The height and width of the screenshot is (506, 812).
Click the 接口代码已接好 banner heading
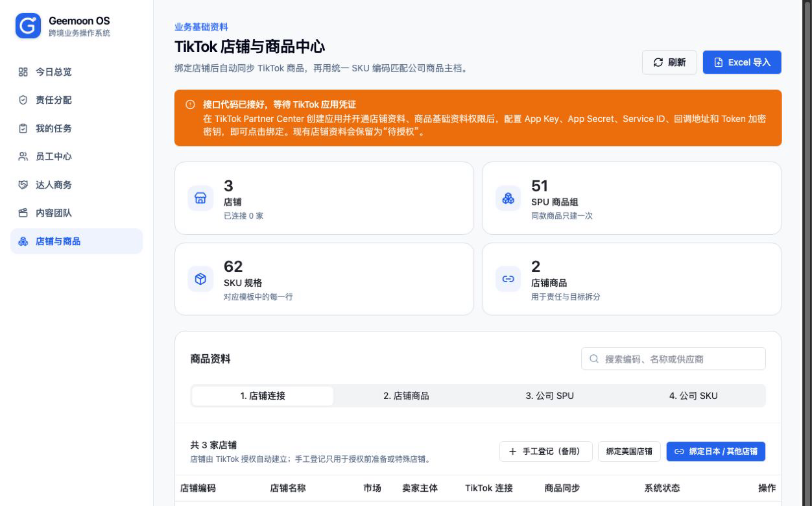280,104
